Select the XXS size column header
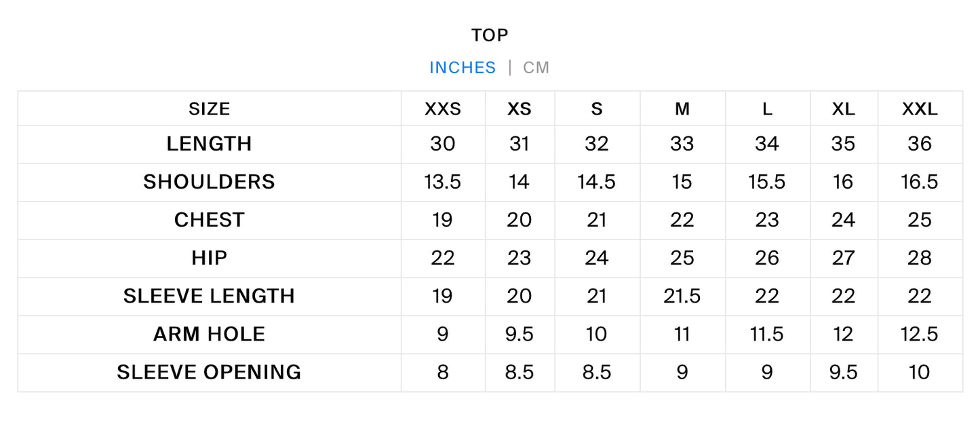Image resolution: width=980 pixels, height=441 pixels. tap(443, 109)
